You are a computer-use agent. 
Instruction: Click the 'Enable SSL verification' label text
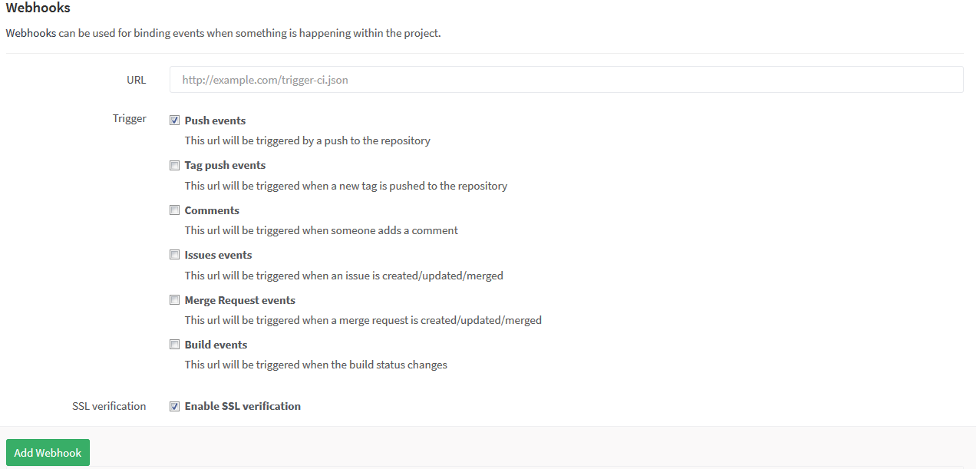[x=243, y=406]
